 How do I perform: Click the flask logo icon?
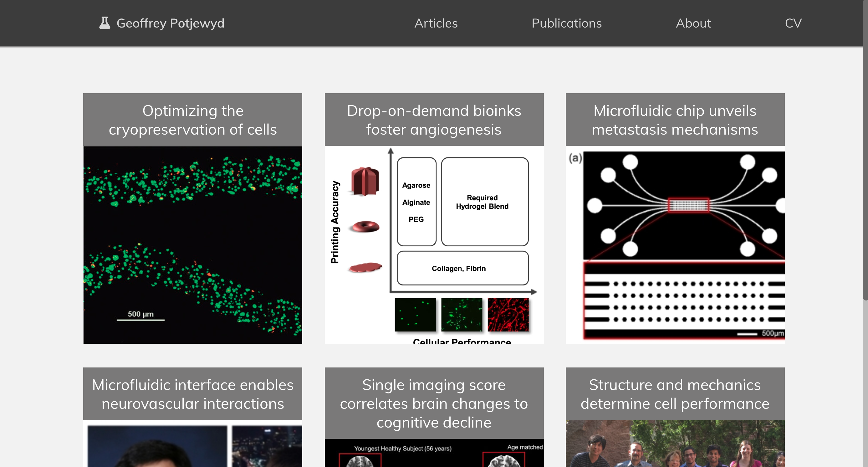coord(105,23)
